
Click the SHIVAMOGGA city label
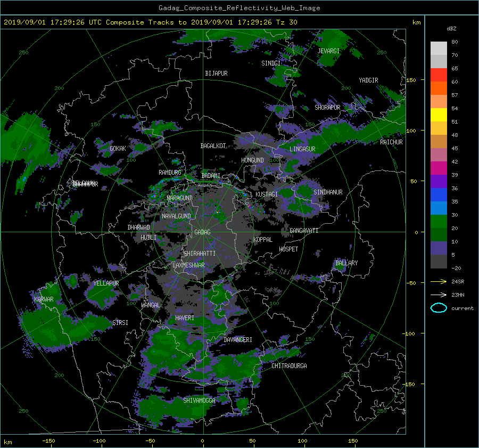click(199, 400)
